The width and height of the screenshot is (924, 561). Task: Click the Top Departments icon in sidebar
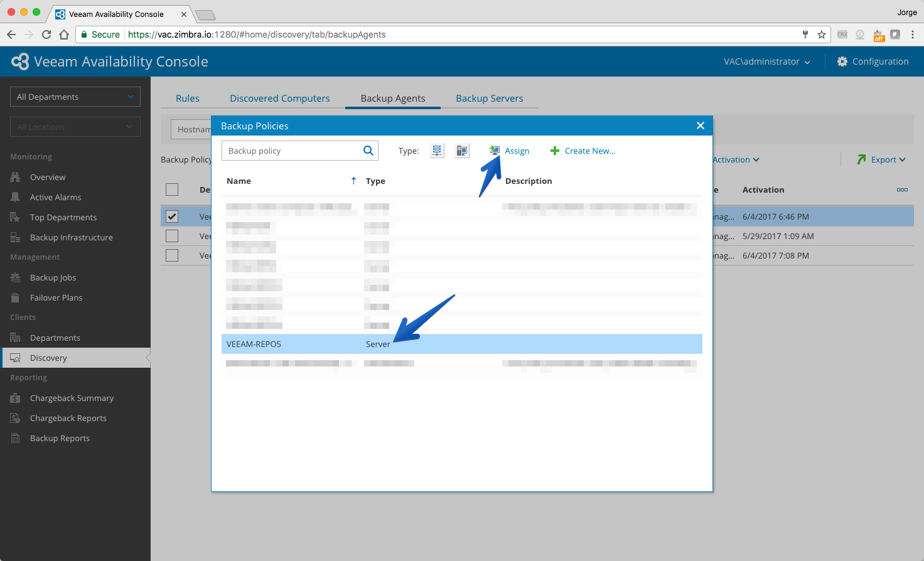point(16,217)
